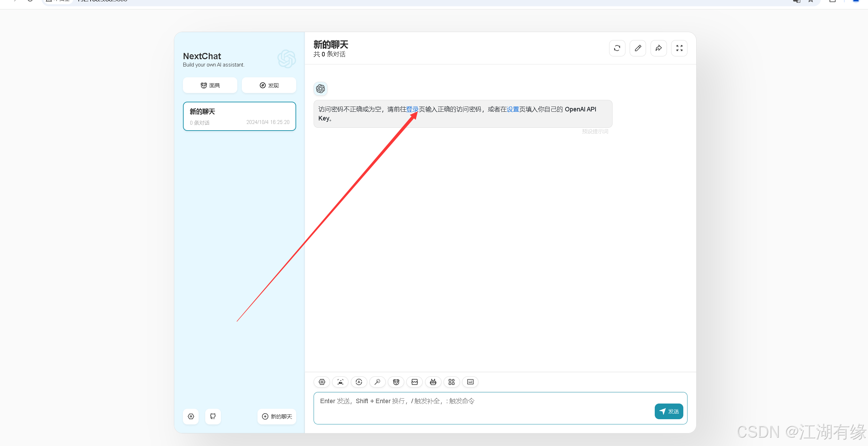Open chat settings gear above input box
Viewport: 868px width, 446px height.
click(x=322, y=382)
